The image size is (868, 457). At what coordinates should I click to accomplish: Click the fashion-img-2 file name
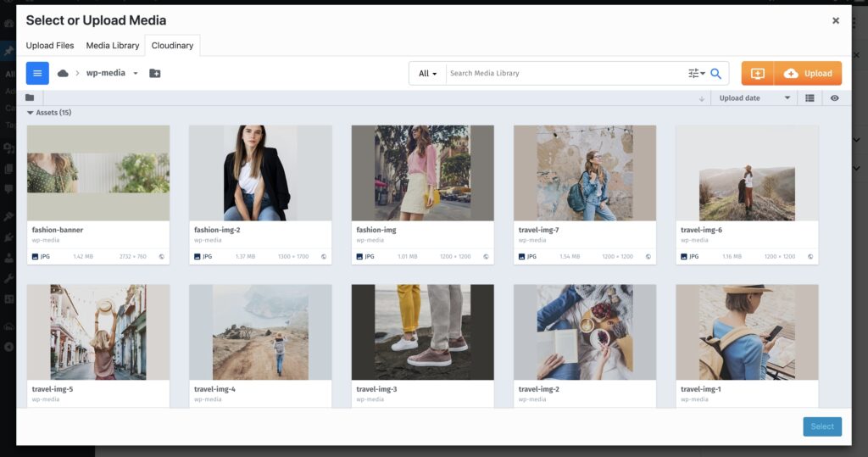217,230
